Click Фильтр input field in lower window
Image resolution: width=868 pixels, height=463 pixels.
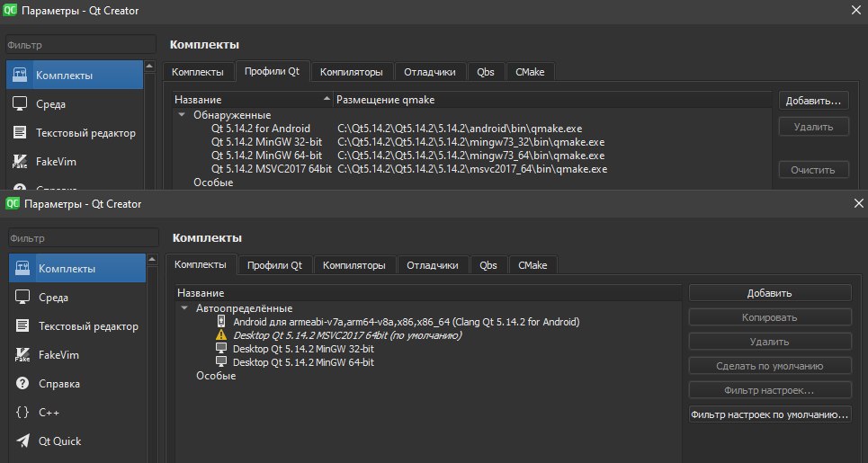(x=83, y=238)
